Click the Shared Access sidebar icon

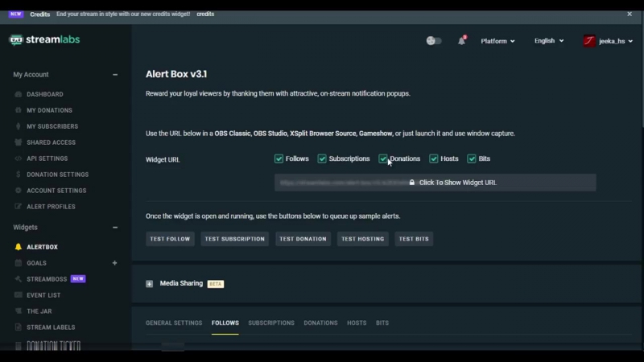pos(18,142)
